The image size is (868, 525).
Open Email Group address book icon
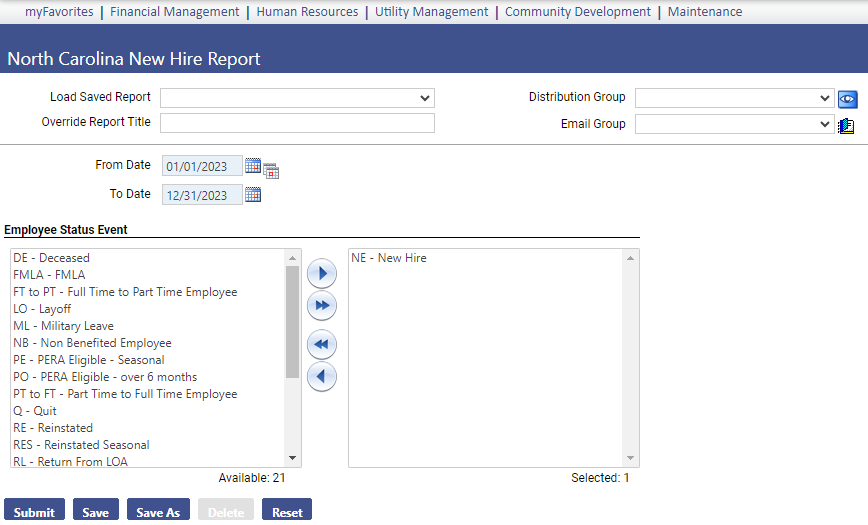tap(846, 126)
